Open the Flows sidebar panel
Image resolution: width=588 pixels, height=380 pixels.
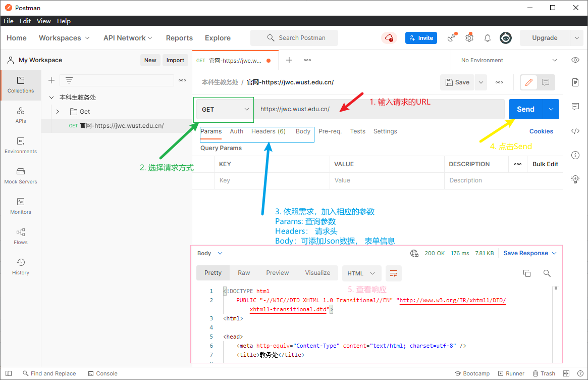tap(21, 236)
